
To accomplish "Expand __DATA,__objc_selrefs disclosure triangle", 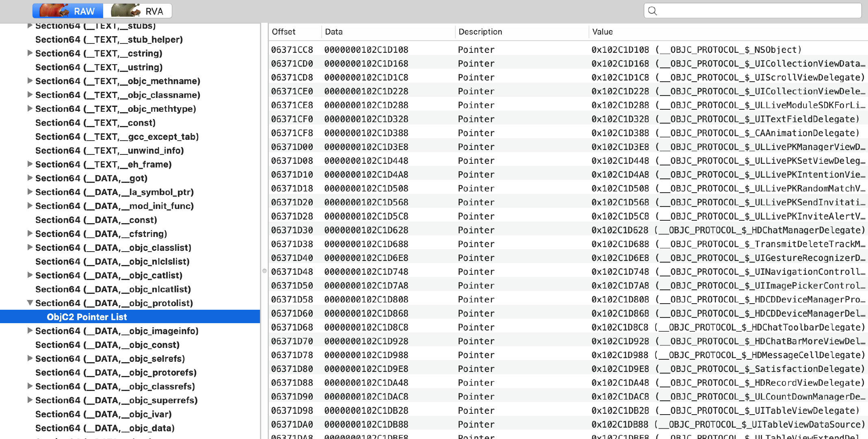I will 30,359.
